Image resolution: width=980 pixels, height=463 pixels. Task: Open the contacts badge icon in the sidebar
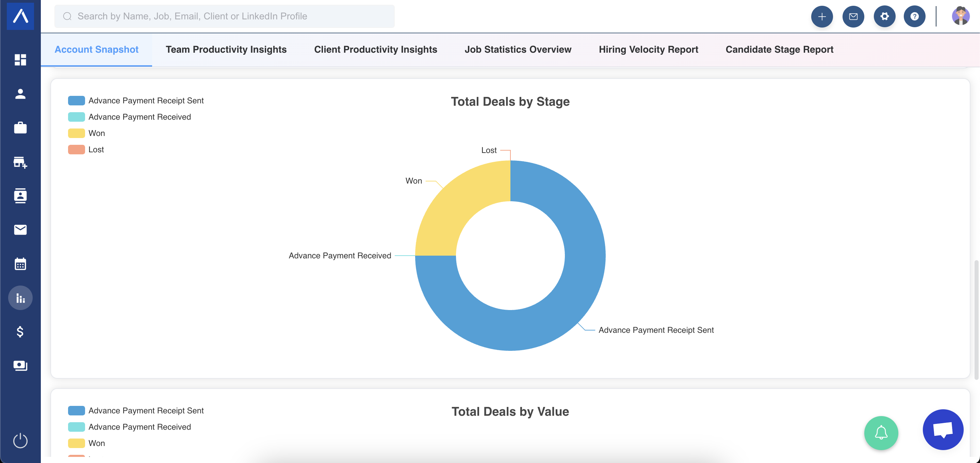[20, 196]
